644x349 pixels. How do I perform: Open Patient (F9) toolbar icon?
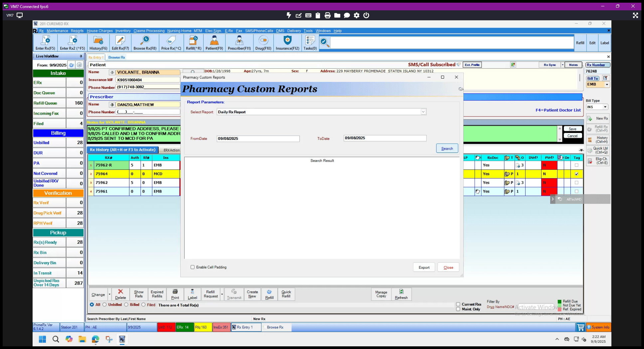pos(214,43)
